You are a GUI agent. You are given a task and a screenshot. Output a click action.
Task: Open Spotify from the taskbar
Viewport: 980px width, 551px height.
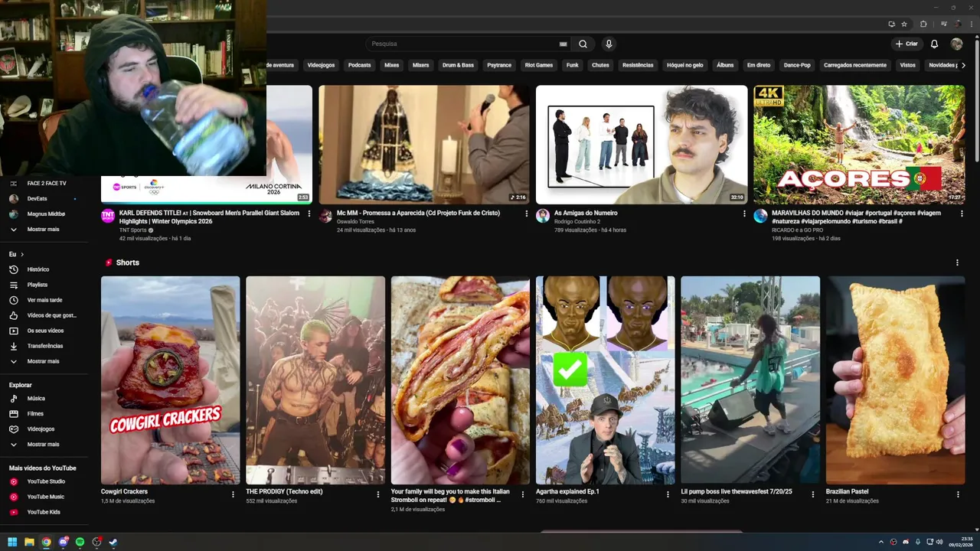pos(80,542)
